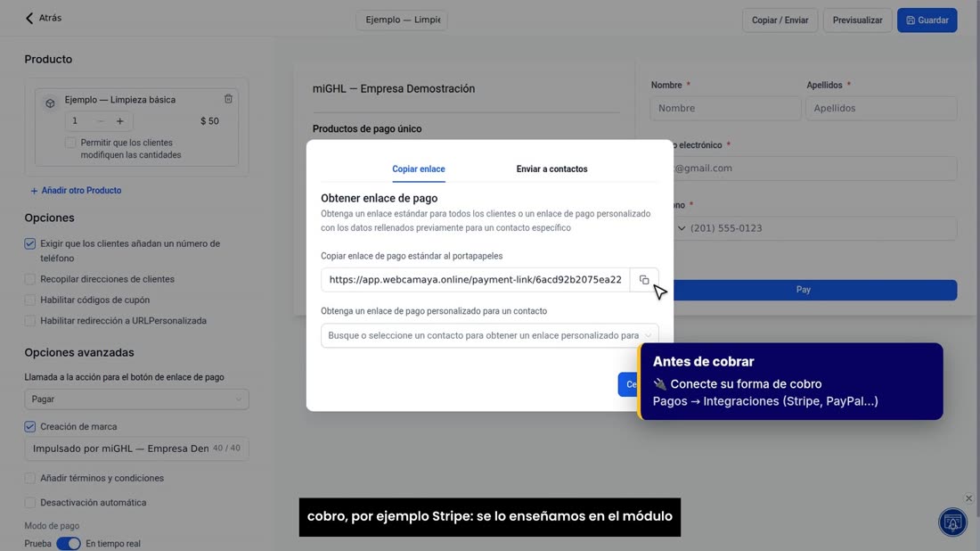Viewport: 980px width, 551px height.
Task: Save with the Guardar button
Action: (927, 20)
